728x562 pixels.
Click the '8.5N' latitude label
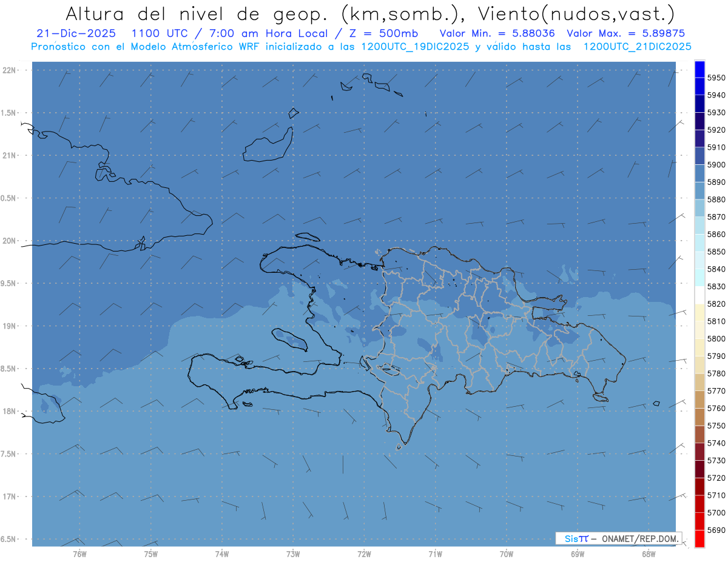pos(9,369)
